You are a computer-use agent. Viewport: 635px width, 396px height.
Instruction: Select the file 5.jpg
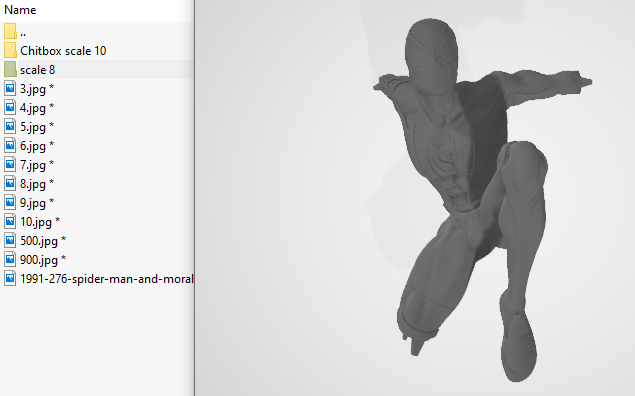[x=37, y=127]
